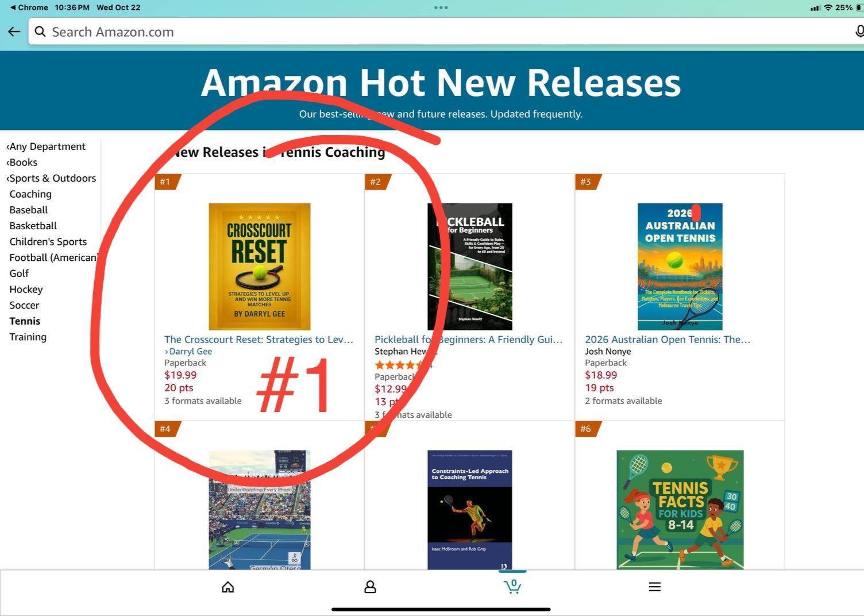
Task: Select the Golf category
Action: [19, 274]
